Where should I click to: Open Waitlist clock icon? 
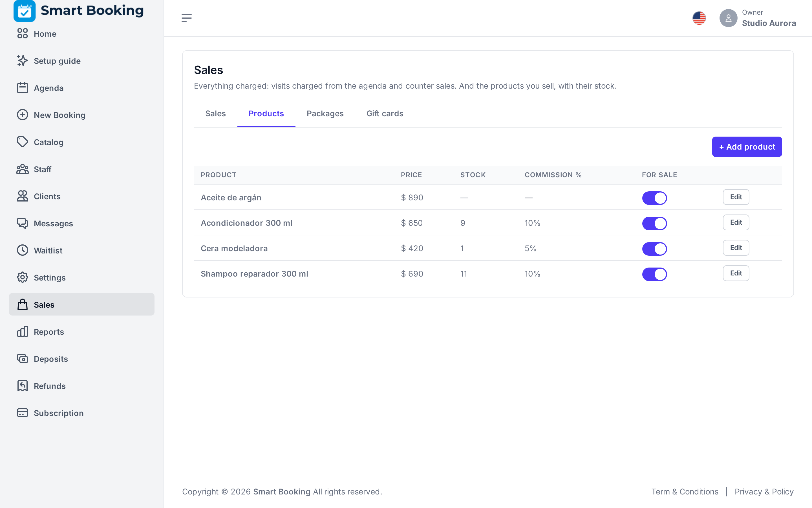click(x=23, y=250)
